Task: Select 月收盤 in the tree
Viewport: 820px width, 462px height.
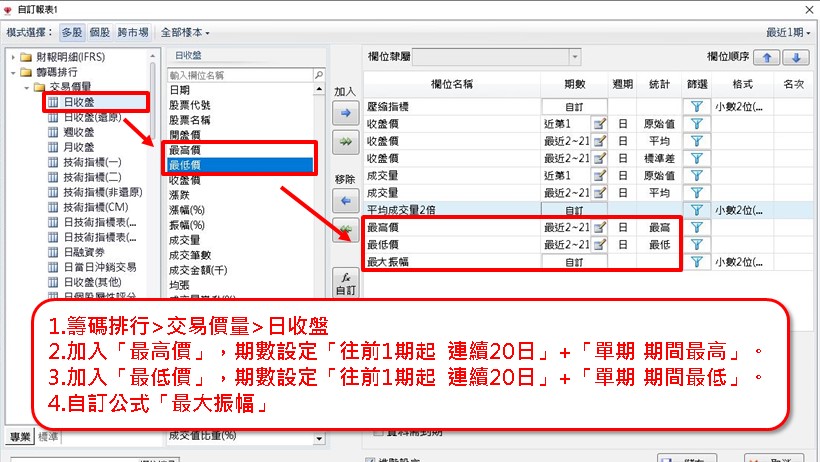Action: click(79, 148)
